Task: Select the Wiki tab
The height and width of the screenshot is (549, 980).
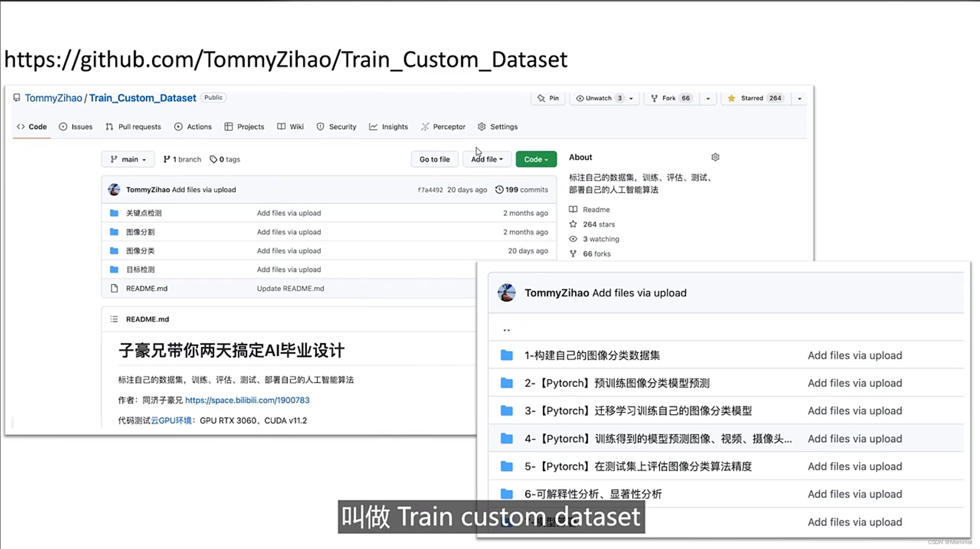Action: click(296, 127)
